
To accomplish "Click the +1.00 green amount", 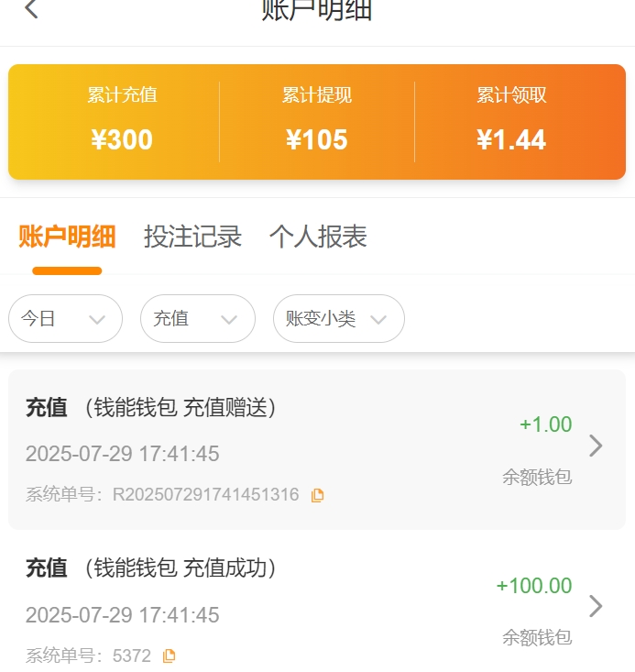I will pos(545,424).
